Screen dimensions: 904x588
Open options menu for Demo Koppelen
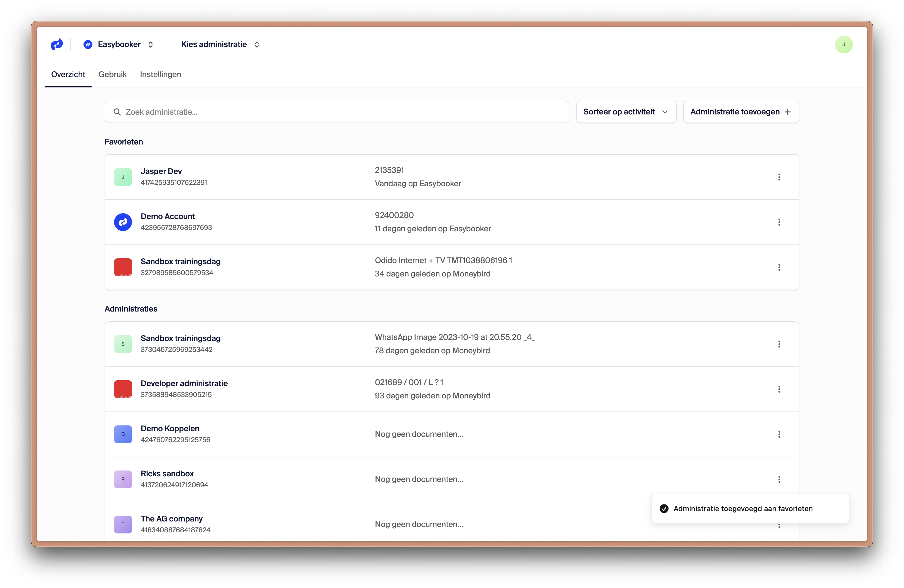(x=779, y=434)
